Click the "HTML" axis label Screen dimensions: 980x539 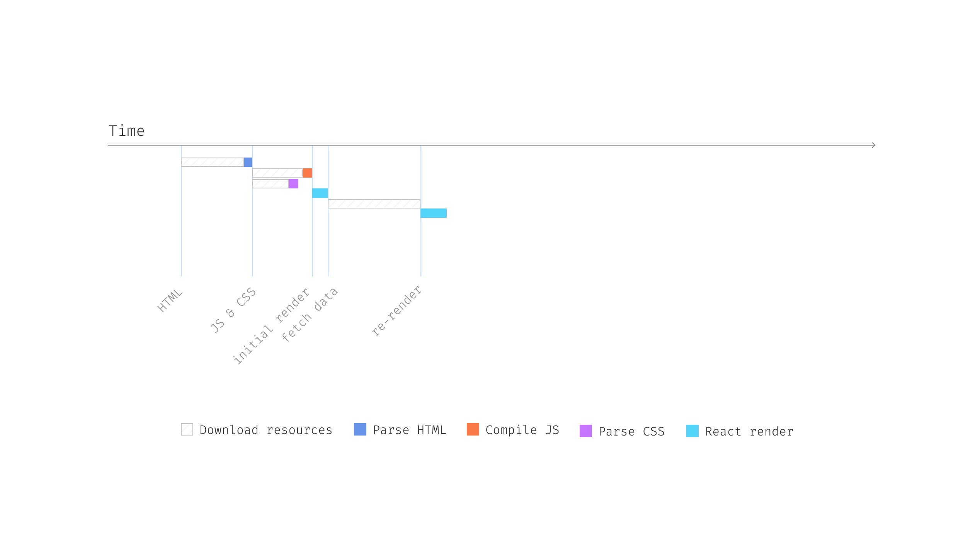(170, 300)
